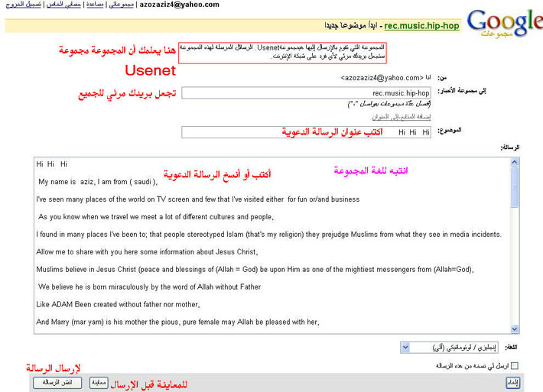Viewport: 543px width, 392px height.
Task: Click the message scrollbar down arrow
Action: click(x=515, y=329)
